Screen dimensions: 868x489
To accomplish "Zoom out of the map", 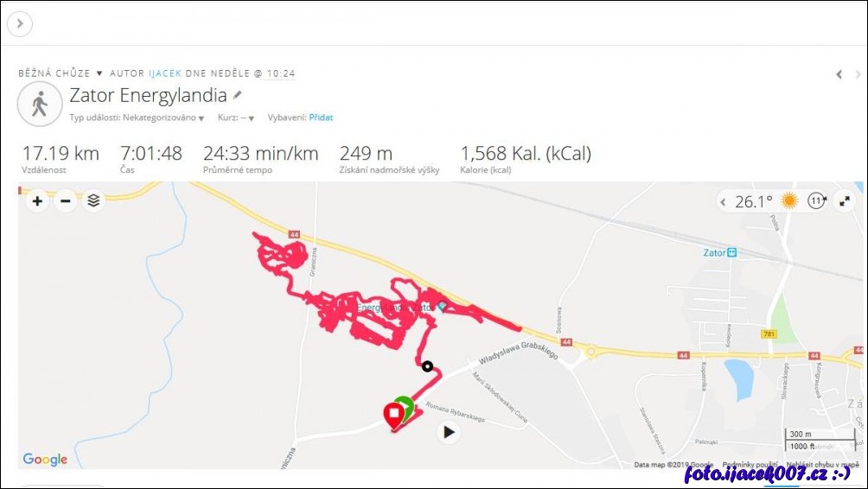I will [x=66, y=202].
